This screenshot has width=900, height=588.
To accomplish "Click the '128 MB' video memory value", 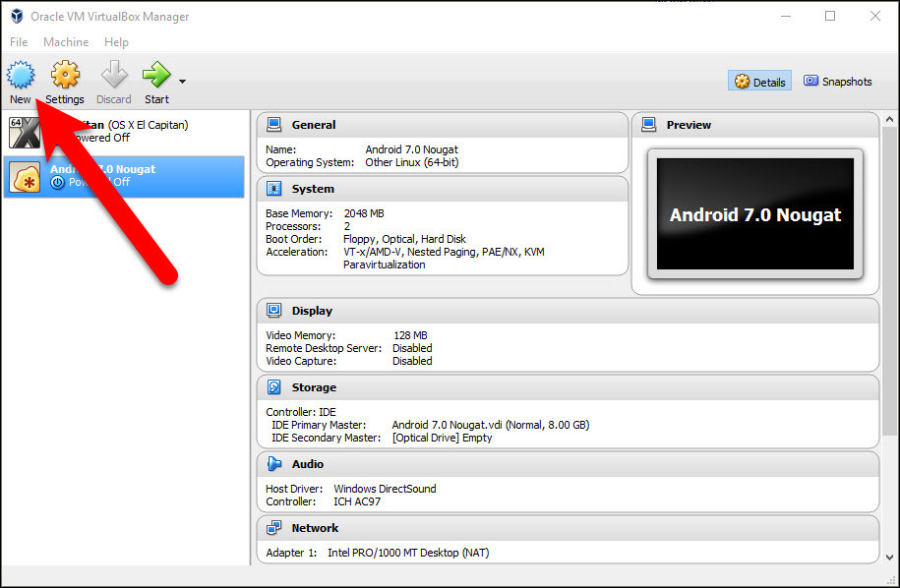I will click(x=410, y=335).
